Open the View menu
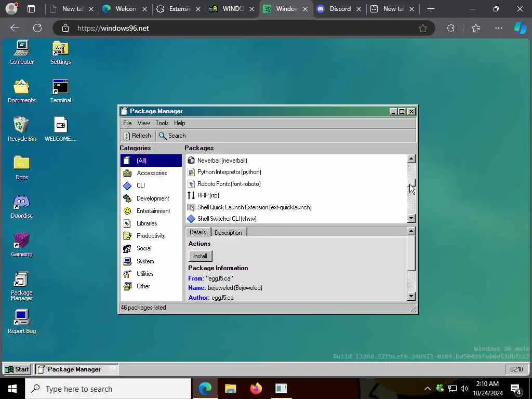Screen dimensions: 532x399 [143, 123]
